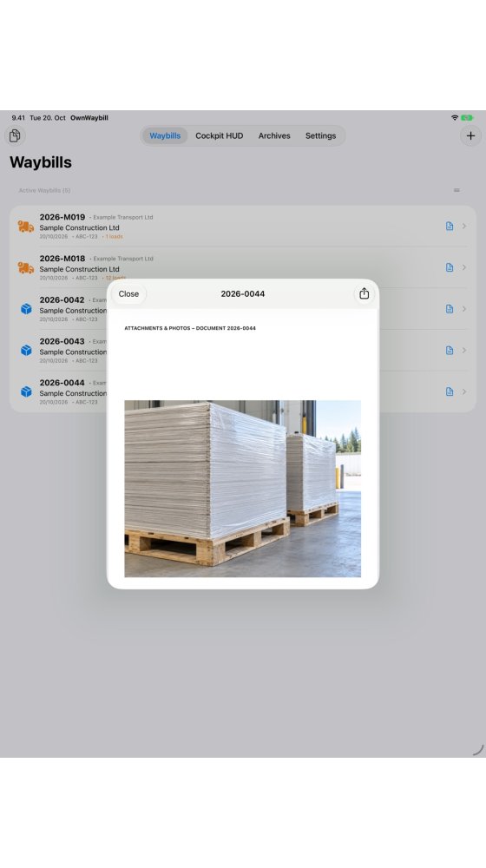Share document 2026-0044
Screen dimensions: 486x868
(x=364, y=294)
